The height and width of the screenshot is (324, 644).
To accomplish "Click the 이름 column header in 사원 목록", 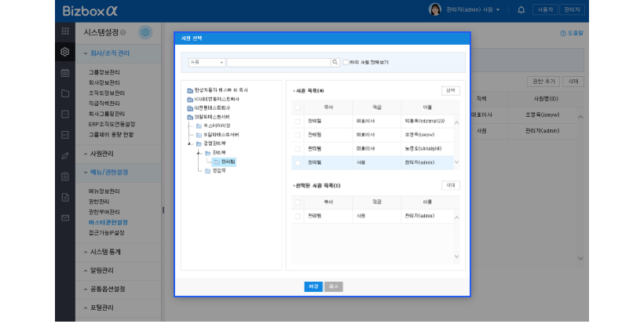I will [x=427, y=107].
